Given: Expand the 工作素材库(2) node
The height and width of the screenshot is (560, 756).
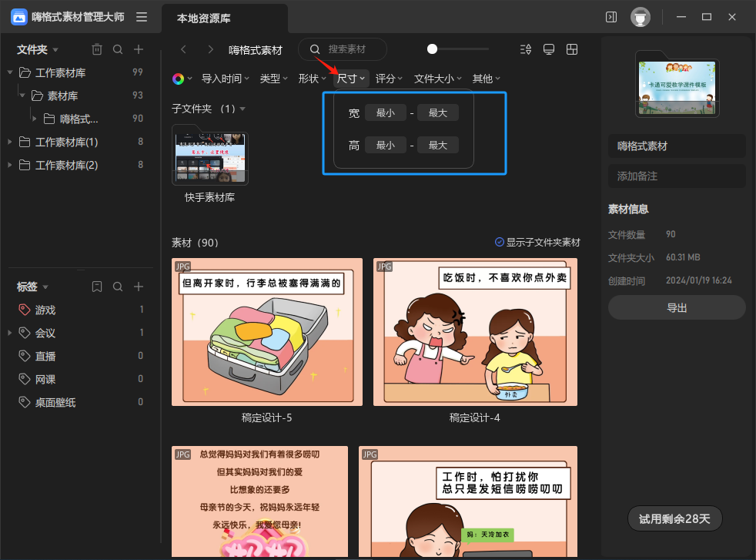Looking at the screenshot, I should tap(10, 165).
